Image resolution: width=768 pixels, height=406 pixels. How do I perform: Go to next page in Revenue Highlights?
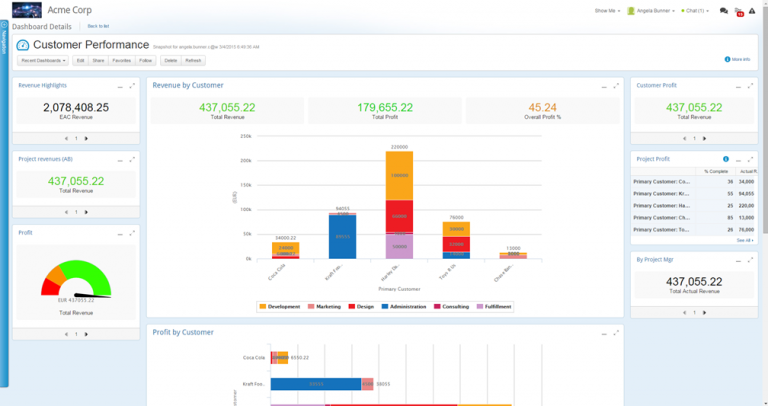coord(87,139)
